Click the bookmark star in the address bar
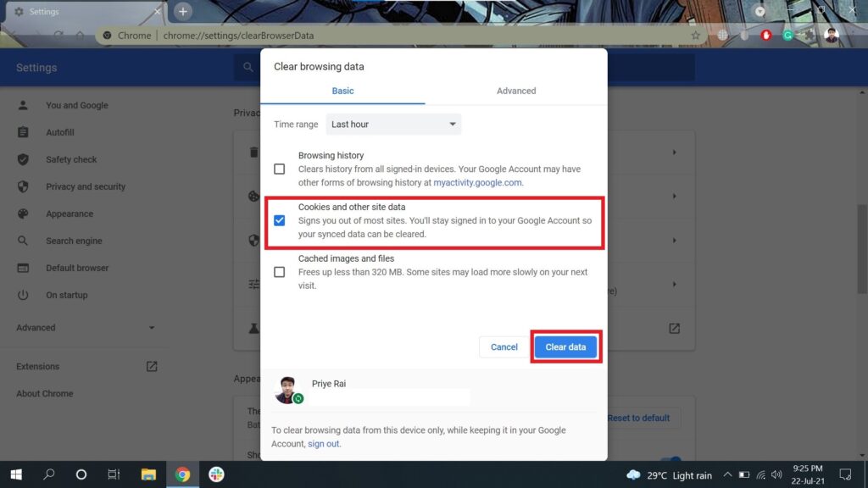868x488 pixels. click(x=695, y=36)
